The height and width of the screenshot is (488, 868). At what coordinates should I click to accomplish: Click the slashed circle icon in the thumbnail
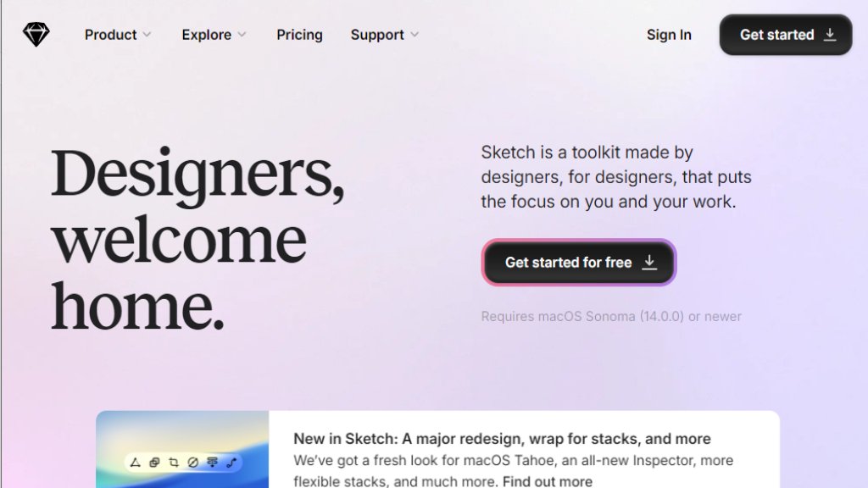192,463
